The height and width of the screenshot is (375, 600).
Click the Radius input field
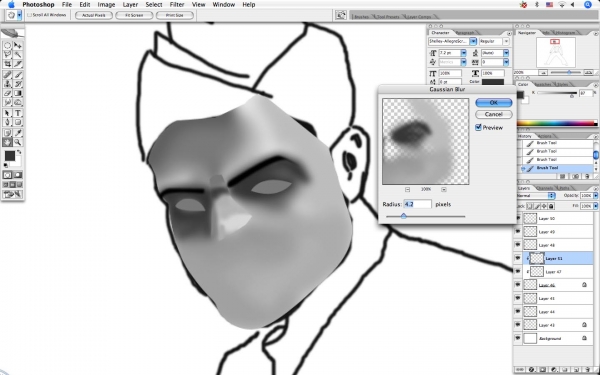coord(417,204)
